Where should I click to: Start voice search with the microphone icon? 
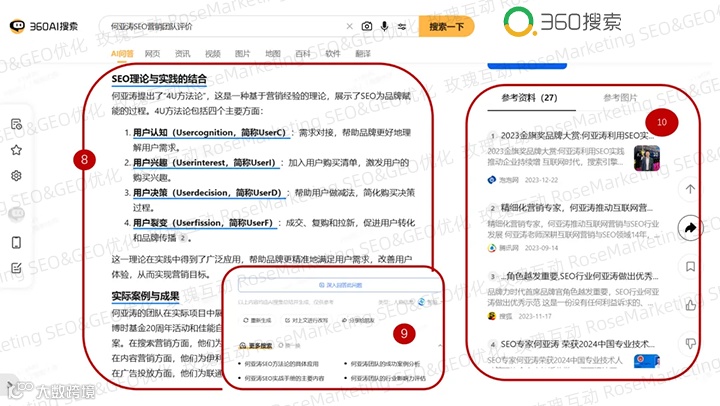click(x=384, y=26)
